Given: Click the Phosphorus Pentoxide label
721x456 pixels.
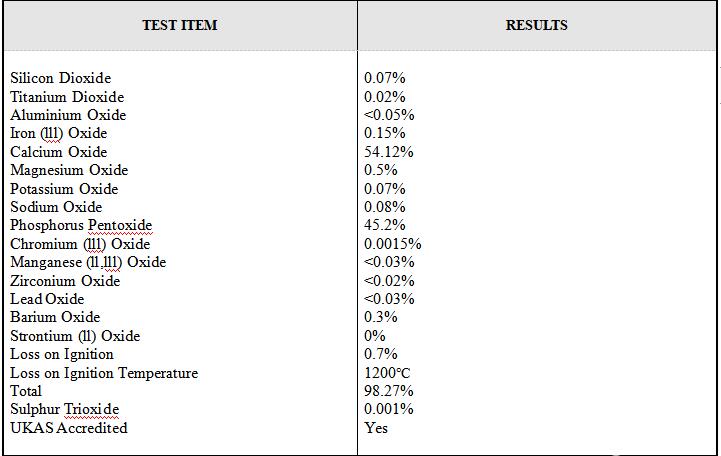Looking at the screenshot, I should (x=81, y=225).
